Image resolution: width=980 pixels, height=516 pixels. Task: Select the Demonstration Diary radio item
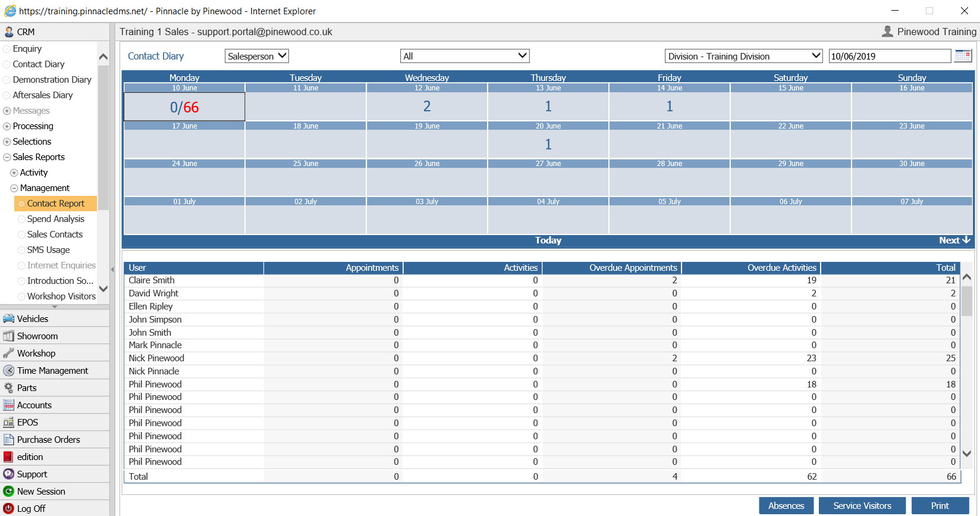point(7,80)
